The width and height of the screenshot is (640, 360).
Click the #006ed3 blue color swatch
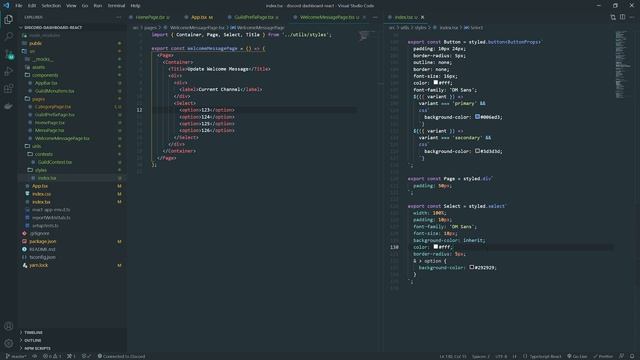click(x=477, y=117)
